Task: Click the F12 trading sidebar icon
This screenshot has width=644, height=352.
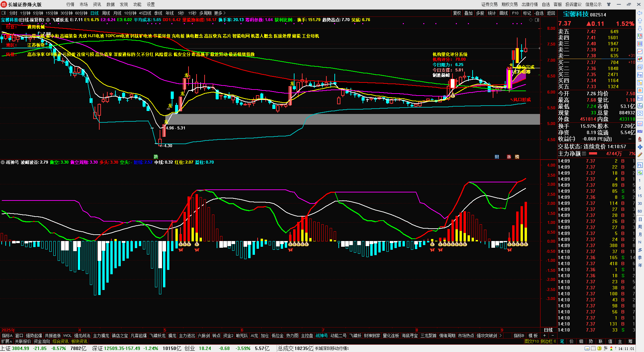Action: (640, 98)
